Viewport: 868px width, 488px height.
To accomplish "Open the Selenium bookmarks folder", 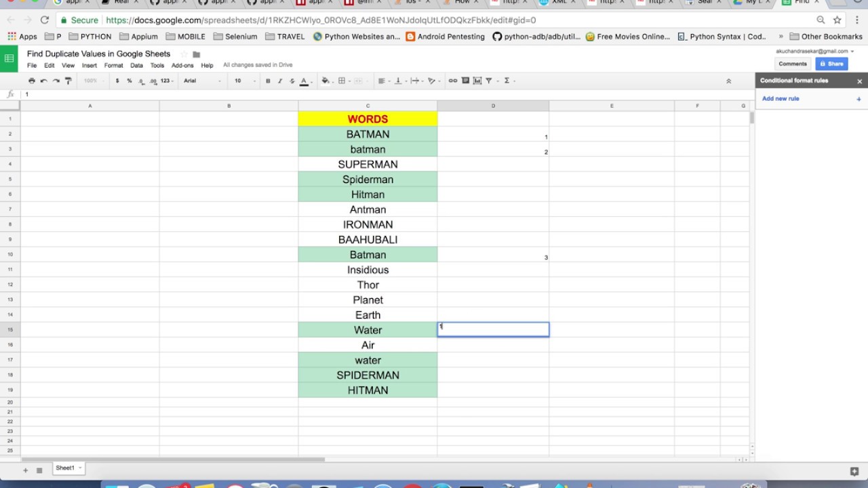I will [235, 37].
